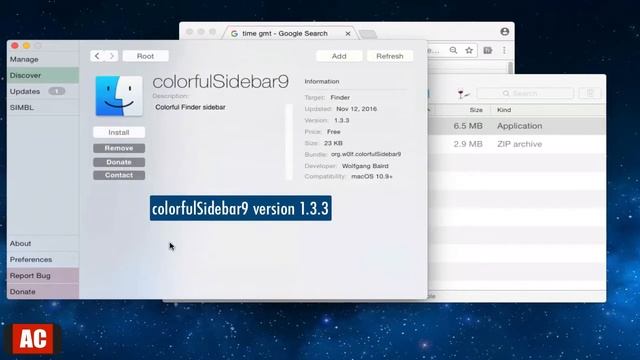Click the Updates count badge
The width and height of the screenshot is (640, 360).
pyautogui.click(x=57, y=91)
